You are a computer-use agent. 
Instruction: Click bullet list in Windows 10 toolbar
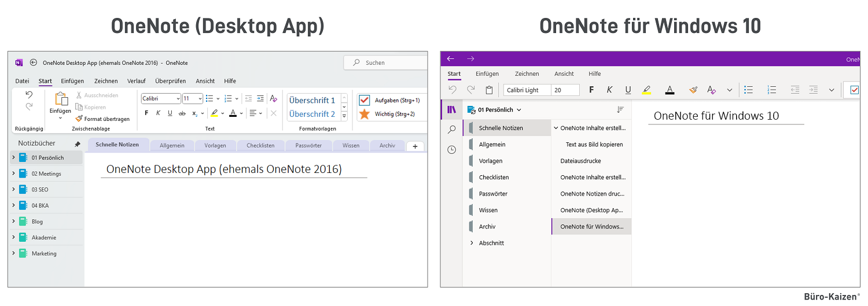point(749,90)
